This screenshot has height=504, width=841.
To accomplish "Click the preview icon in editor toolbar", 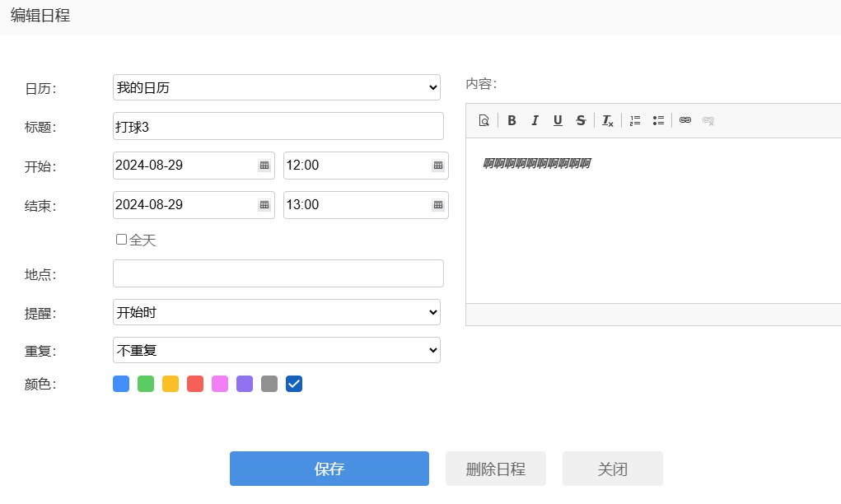I will 484,120.
